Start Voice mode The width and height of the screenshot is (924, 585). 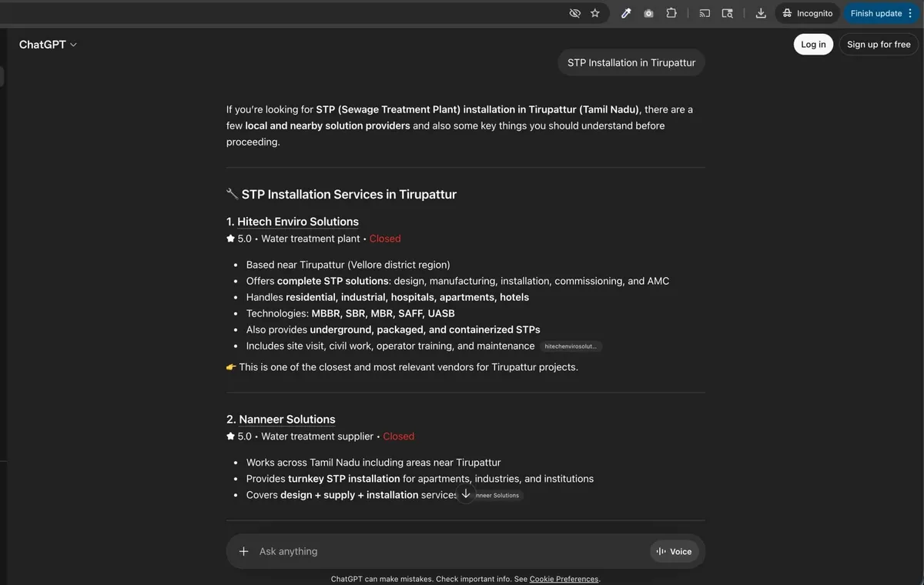(674, 551)
